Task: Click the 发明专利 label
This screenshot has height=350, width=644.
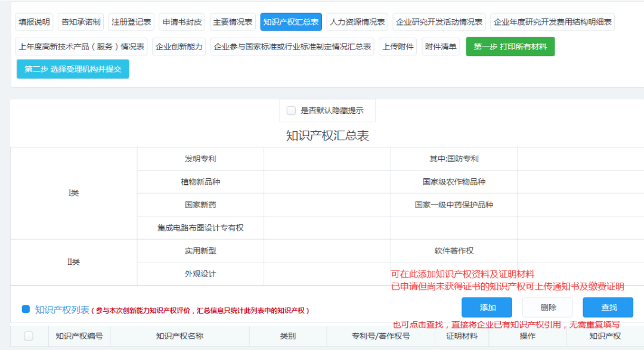Action: 200,159
